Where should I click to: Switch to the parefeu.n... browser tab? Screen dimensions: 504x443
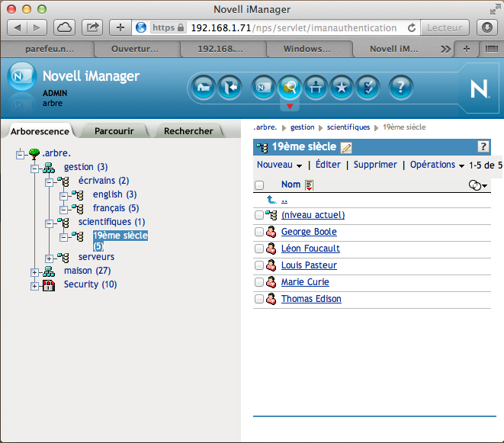point(49,49)
